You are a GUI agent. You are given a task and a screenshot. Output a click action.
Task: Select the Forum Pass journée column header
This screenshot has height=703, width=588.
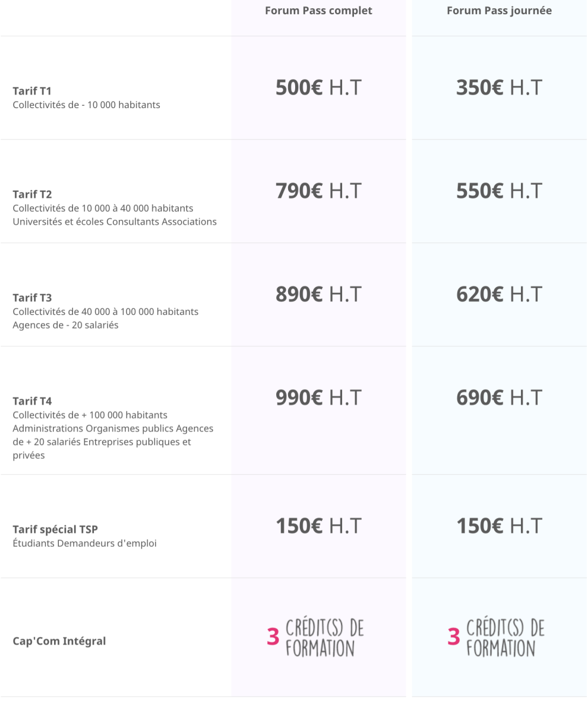(500, 11)
